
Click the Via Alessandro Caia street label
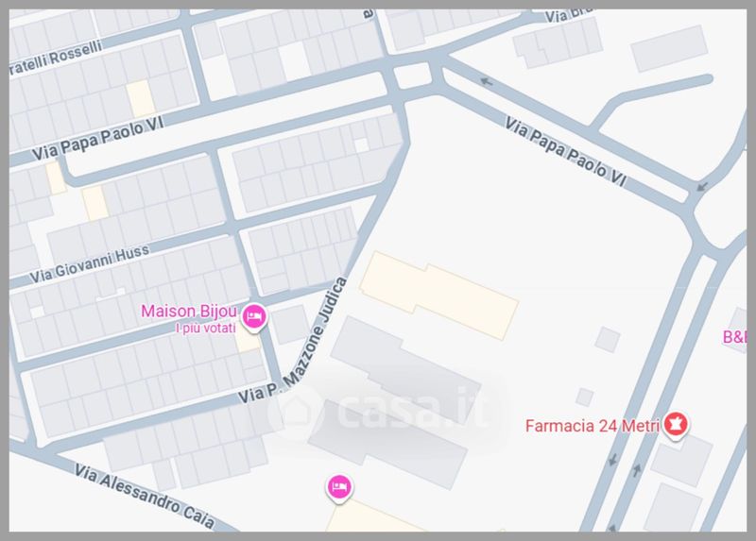144,496
